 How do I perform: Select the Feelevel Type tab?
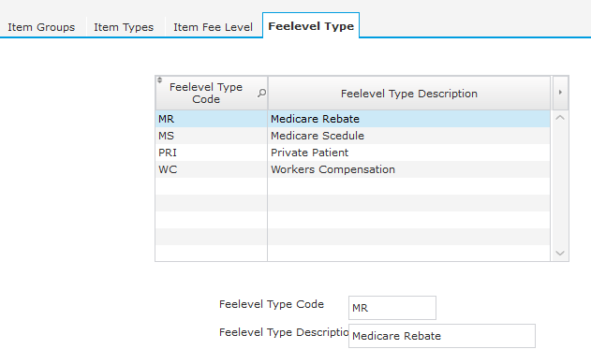311,26
